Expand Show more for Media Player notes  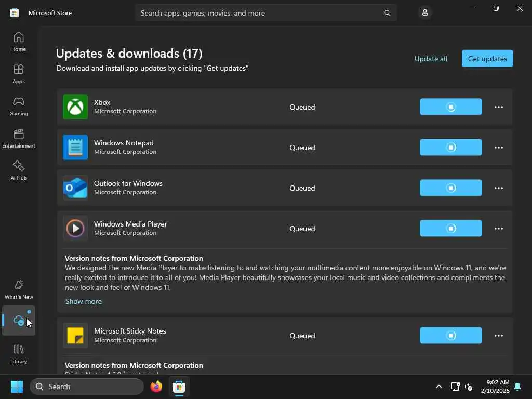pos(84,301)
